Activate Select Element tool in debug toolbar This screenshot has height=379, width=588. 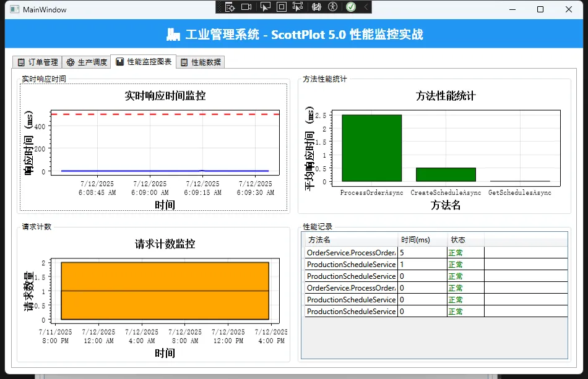266,7
